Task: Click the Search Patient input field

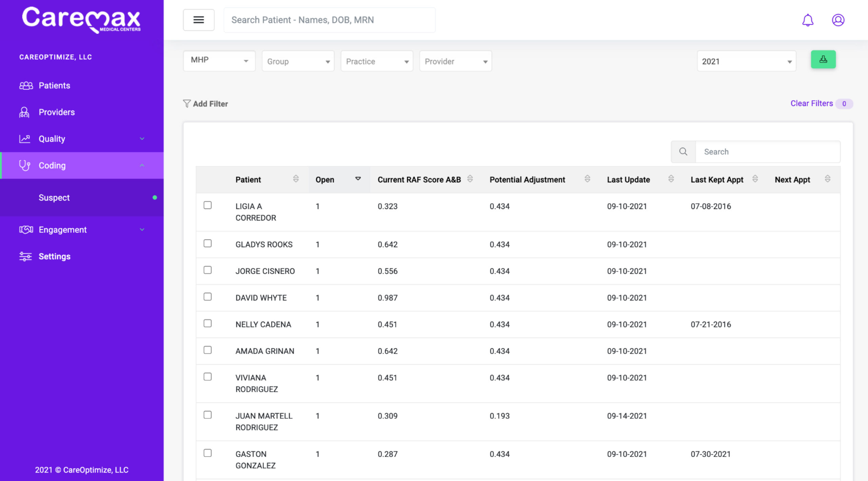Action: pos(330,20)
